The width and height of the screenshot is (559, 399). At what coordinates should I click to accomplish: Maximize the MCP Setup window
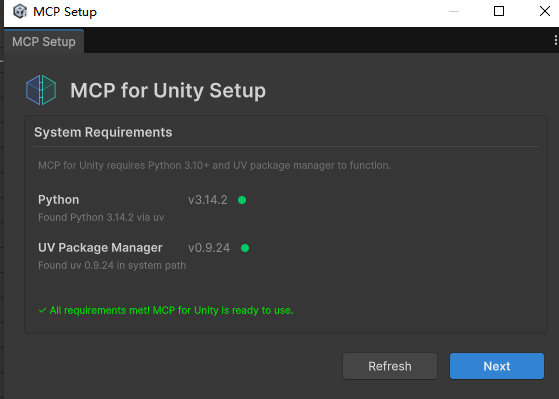pos(499,11)
